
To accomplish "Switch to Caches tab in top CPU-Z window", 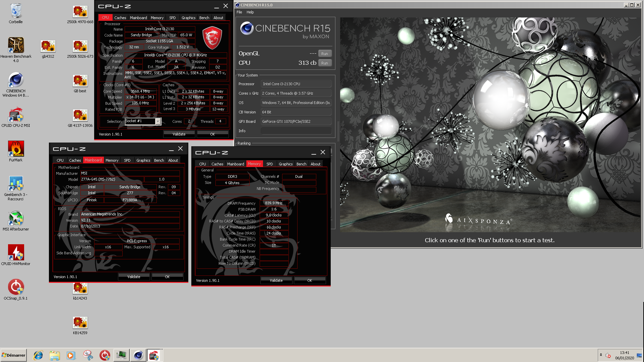I will coord(120,18).
